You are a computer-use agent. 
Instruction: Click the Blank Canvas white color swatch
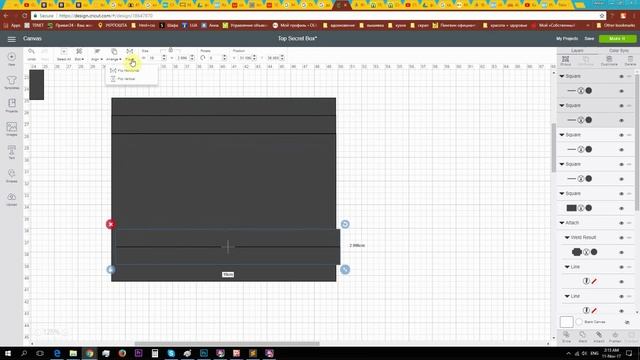[x=567, y=322]
